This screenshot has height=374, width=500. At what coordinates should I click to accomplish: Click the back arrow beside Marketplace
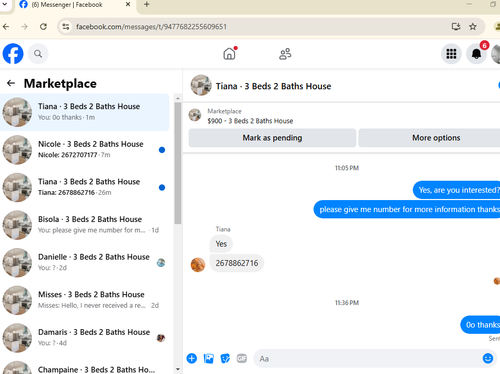(11, 83)
